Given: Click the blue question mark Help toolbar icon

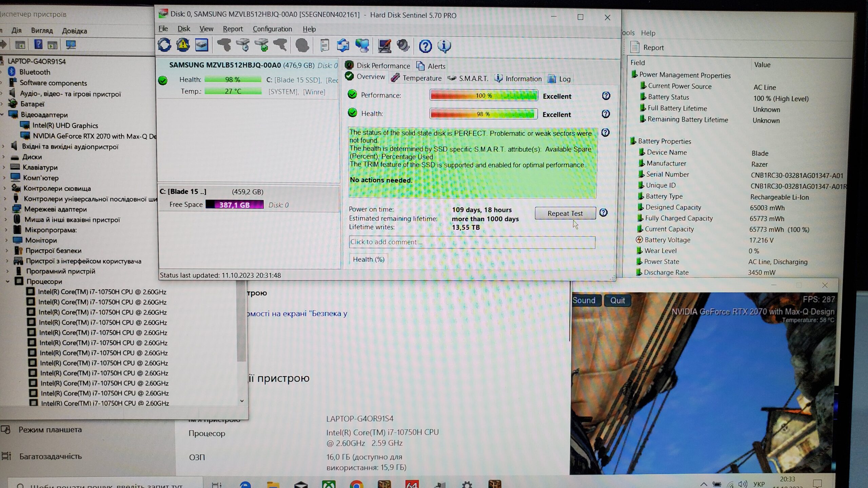Looking at the screenshot, I should click(x=425, y=46).
